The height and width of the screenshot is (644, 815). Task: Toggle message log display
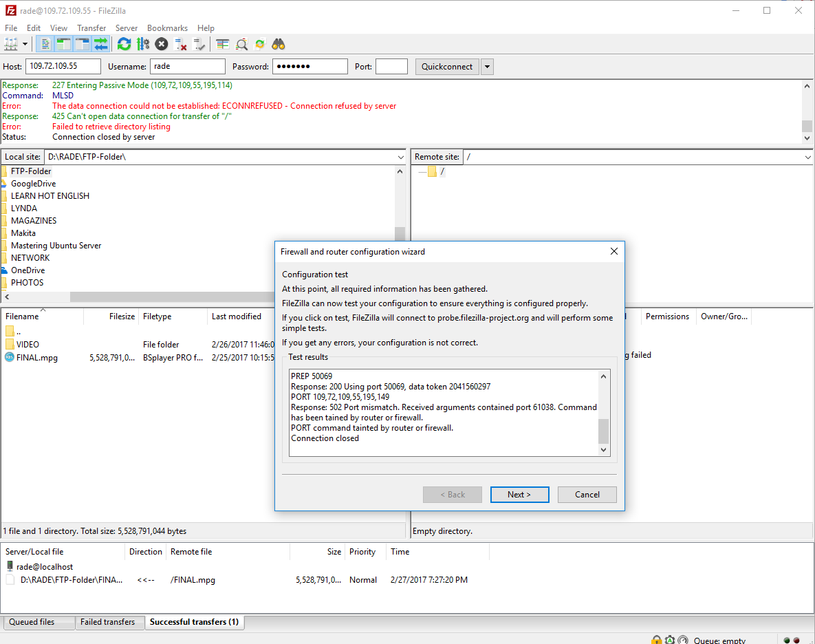(45, 44)
